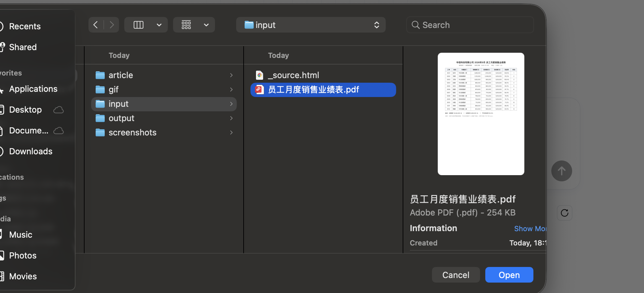Select the screenshots folder
This screenshot has height=293, width=644.
164,133
